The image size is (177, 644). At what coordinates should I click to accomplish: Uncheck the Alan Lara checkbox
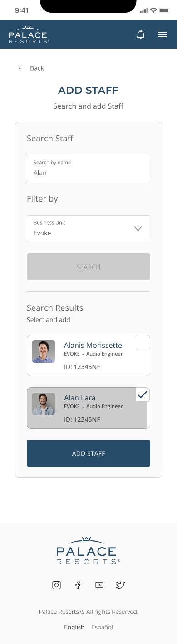[x=143, y=394]
